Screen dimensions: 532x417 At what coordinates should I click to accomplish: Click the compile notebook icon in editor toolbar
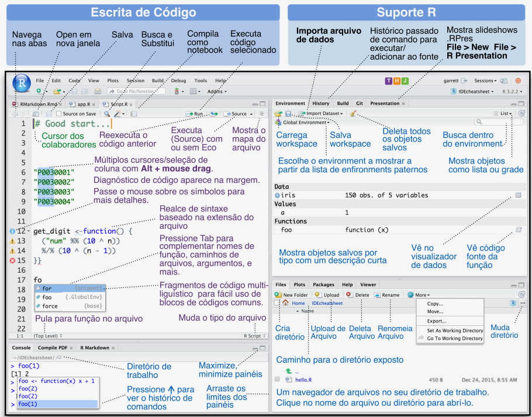134,114
